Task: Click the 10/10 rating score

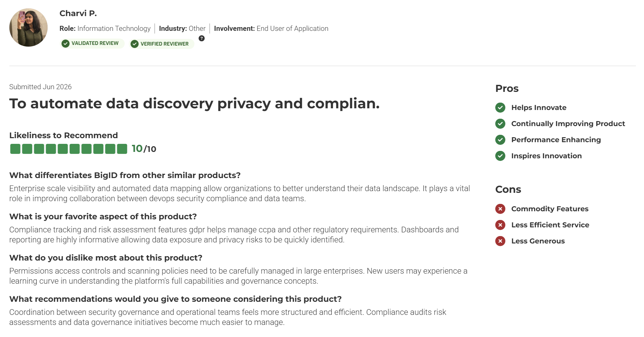Action: tap(144, 149)
